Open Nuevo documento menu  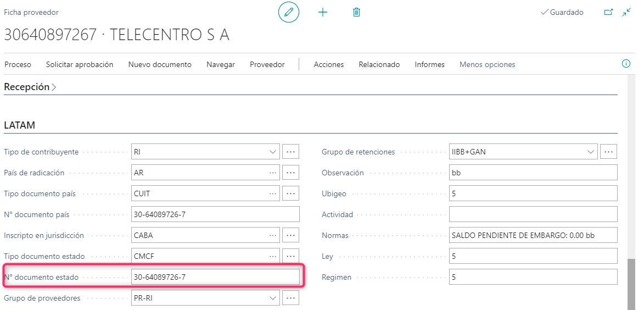[160, 64]
